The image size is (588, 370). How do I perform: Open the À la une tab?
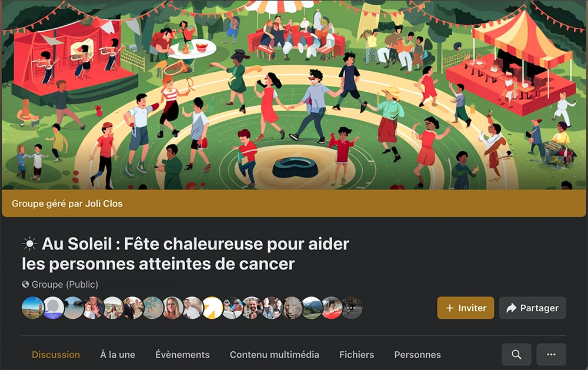pos(118,355)
